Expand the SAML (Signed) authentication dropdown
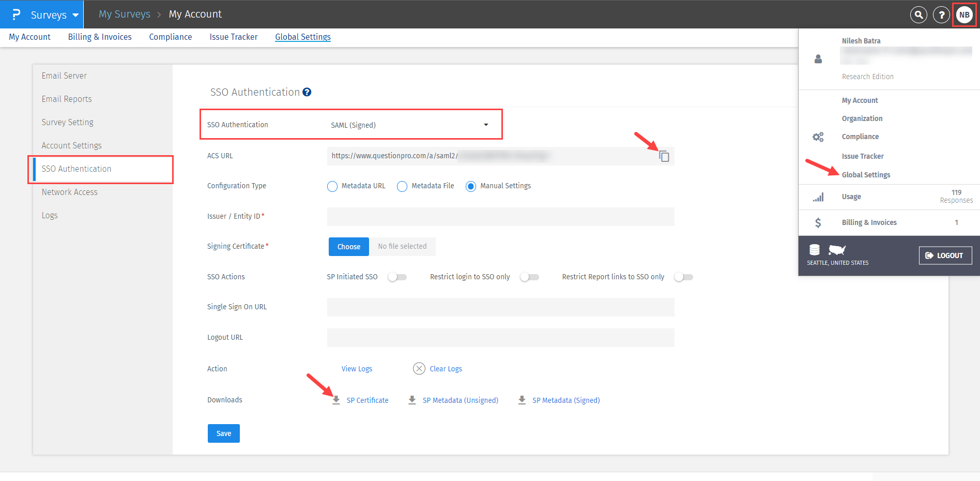The image size is (980, 481). point(486,125)
